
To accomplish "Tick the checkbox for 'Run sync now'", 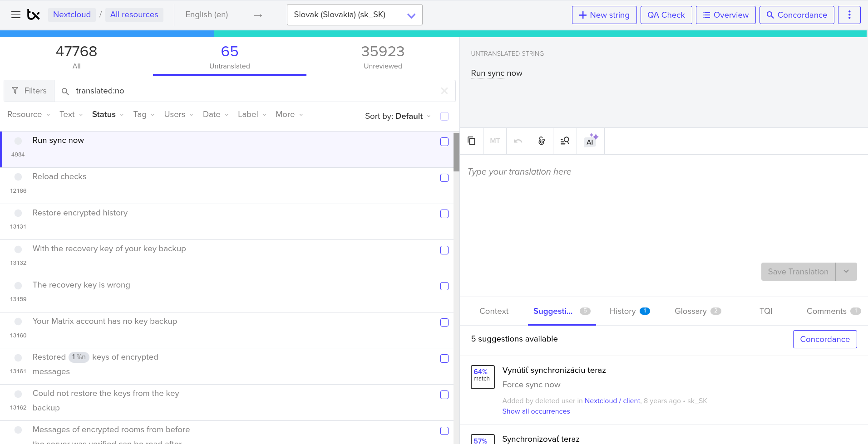I will 444,142.
